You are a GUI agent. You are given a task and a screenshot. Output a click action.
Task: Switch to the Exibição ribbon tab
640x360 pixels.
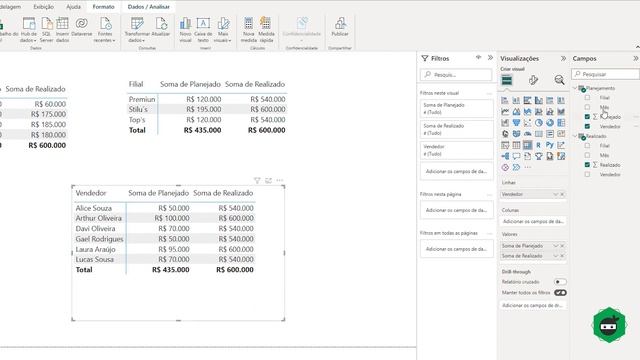point(43,7)
